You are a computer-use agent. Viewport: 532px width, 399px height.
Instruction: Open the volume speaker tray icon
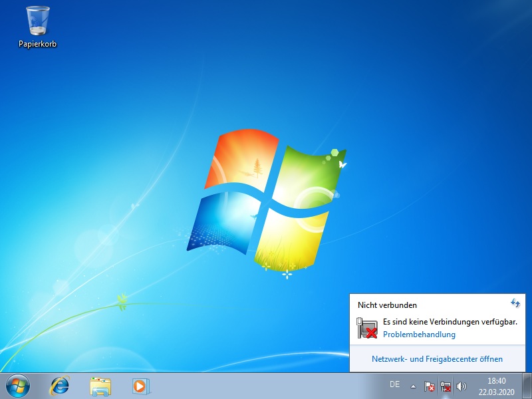[x=462, y=386]
